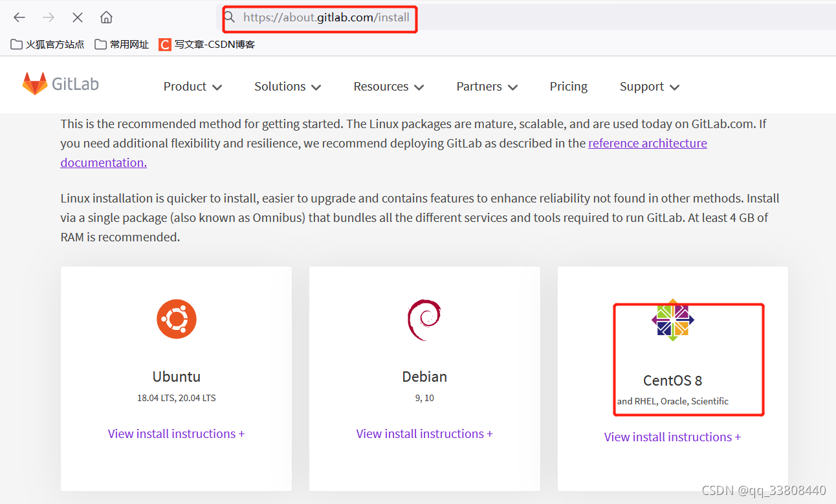Open the 常用网址 bookmark folder

[122, 44]
